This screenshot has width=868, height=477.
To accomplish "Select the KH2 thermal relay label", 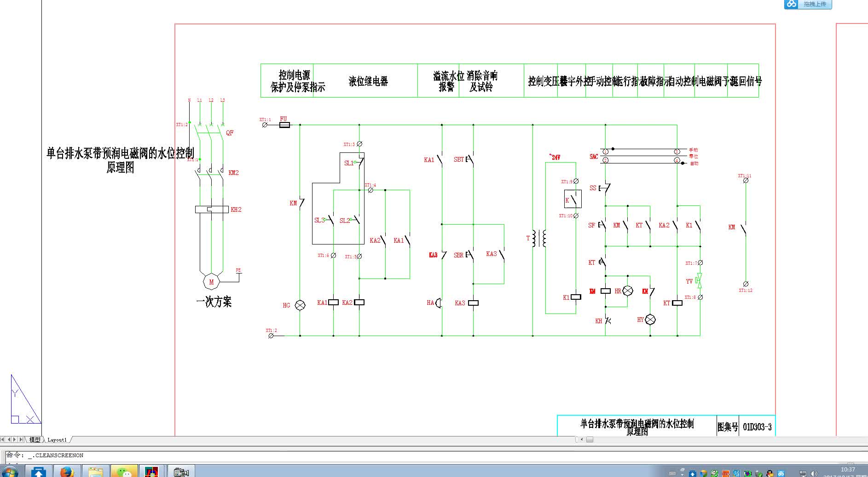I will 236,209.
